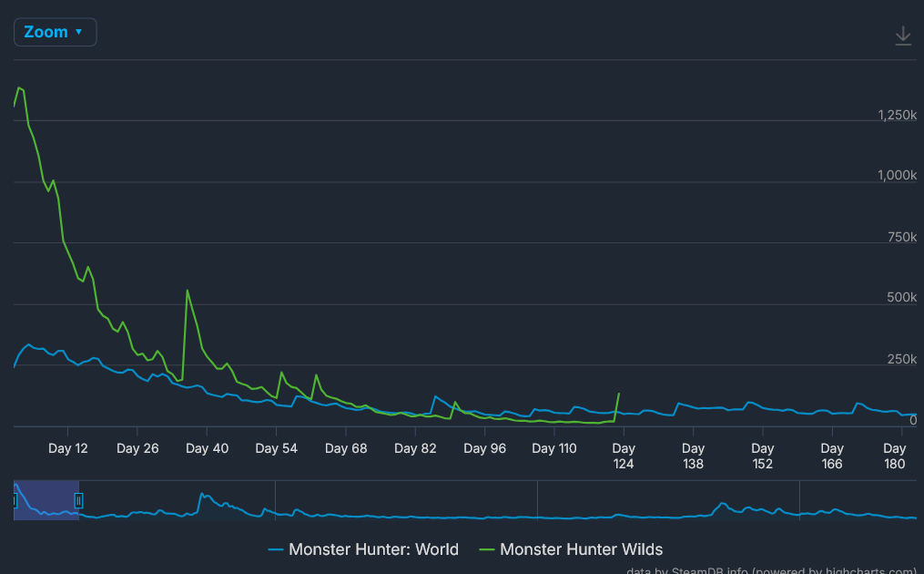Click the Day 12 axis label
This screenshot has width=924, height=574.
point(67,448)
